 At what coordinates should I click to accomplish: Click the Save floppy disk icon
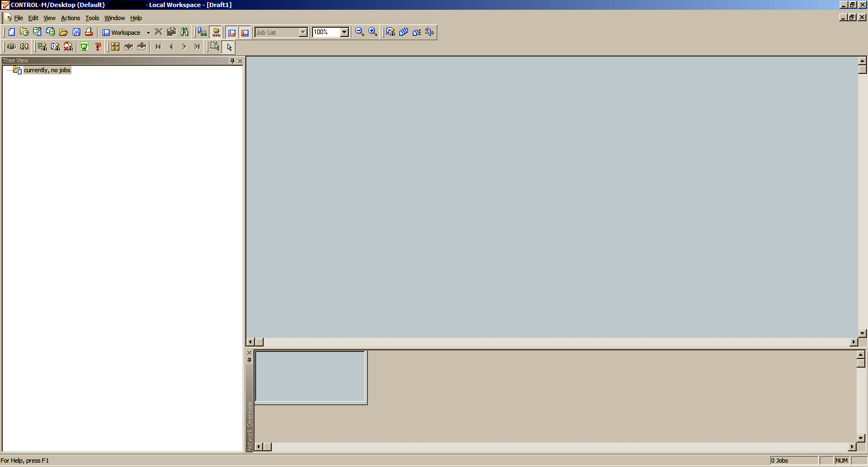click(76, 32)
